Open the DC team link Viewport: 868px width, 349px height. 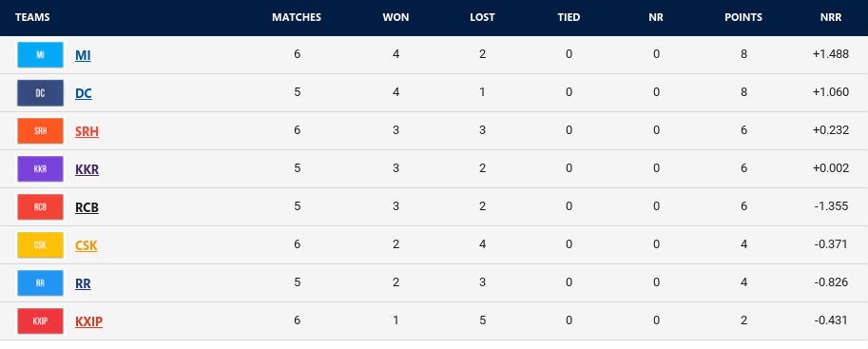point(84,93)
